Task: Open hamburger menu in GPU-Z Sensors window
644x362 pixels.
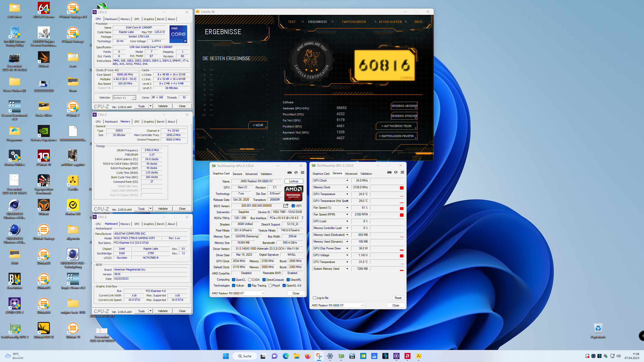Action: [x=403, y=172]
